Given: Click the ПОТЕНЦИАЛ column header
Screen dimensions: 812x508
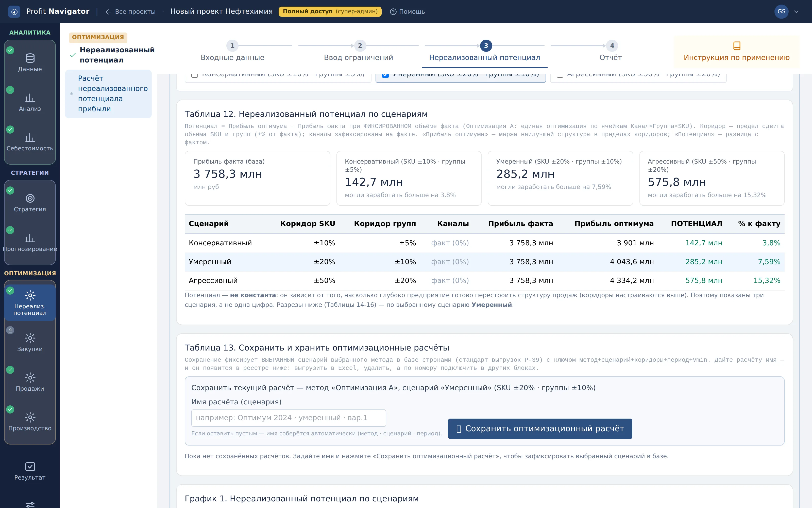Looking at the screenshot, I should coord(697,224).
